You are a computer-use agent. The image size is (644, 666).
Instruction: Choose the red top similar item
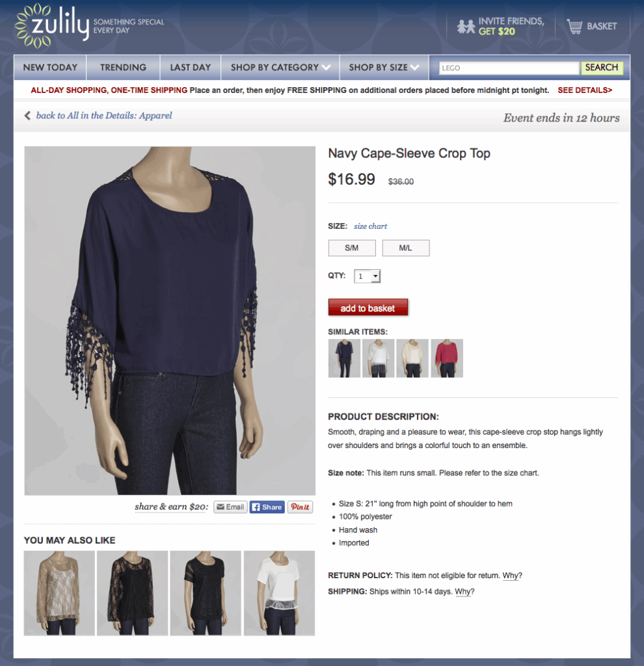(447, 358)
